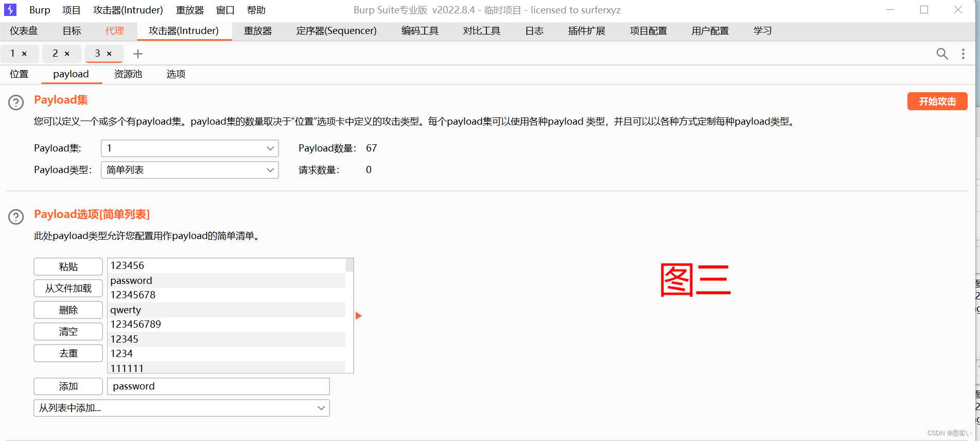Viewport: 980px width, 441px height.
Task: Click the 添加 button
Action: (x=68, y=386)
